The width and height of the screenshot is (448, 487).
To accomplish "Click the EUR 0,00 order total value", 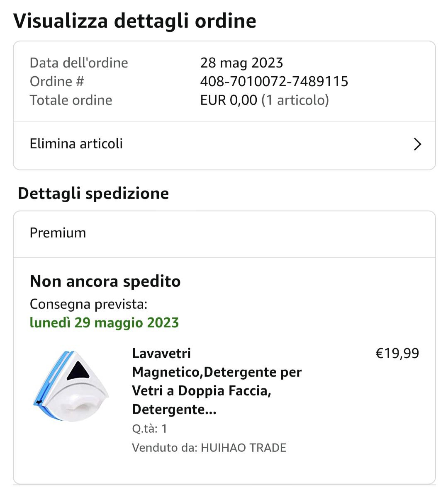I will pyautogui.click(x=229, y=100).
